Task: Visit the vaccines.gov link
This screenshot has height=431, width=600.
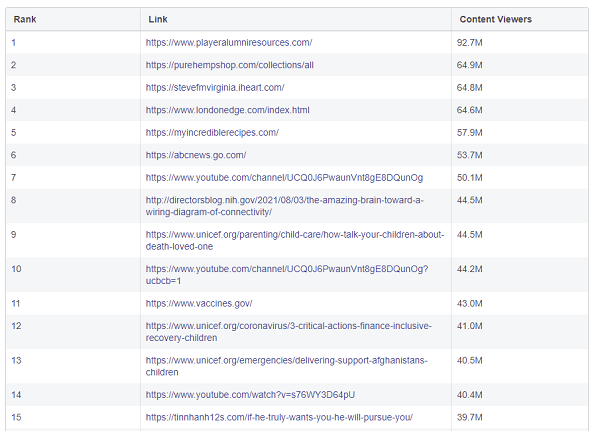Action: [198, 303]
